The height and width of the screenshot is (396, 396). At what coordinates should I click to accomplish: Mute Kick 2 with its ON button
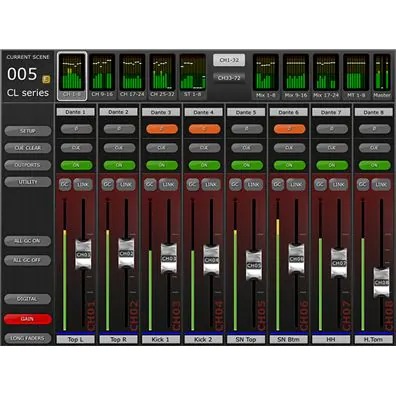coord(204,165)
